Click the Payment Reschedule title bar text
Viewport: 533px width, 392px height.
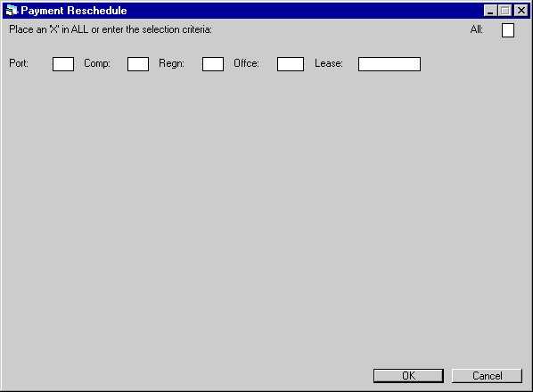[74, 11]
